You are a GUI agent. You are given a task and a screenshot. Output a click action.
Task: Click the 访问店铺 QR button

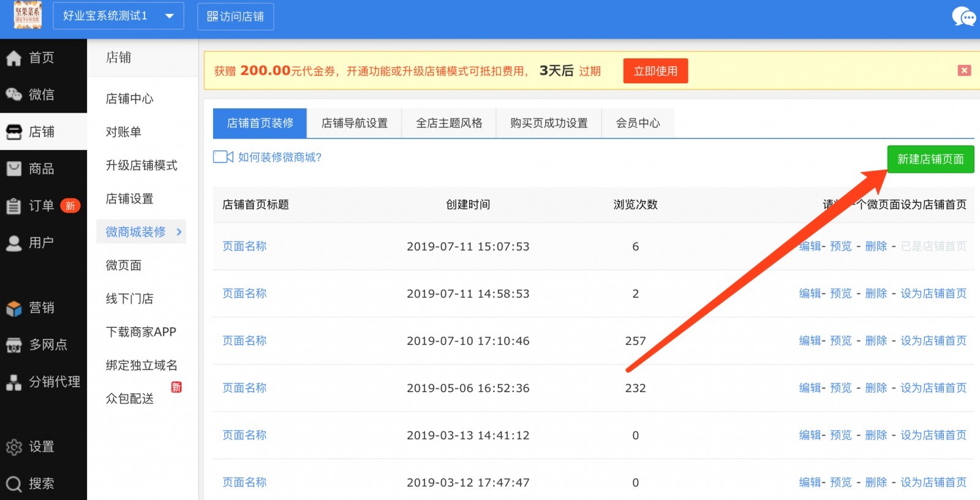click(x=236, y=17)
